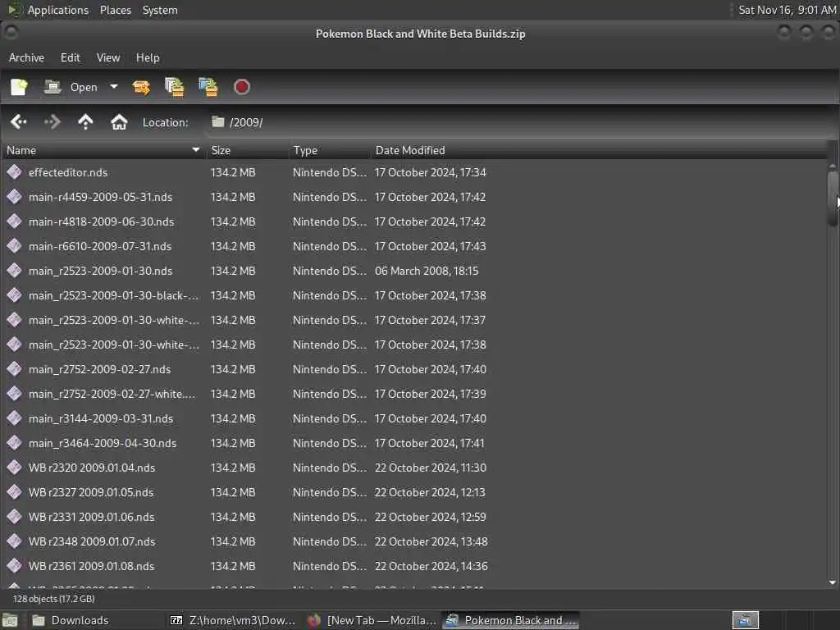Select main_r3144-2009-03-31.nds file icon
Viewport: 840px width, 630px height.
tap(15, 418)
